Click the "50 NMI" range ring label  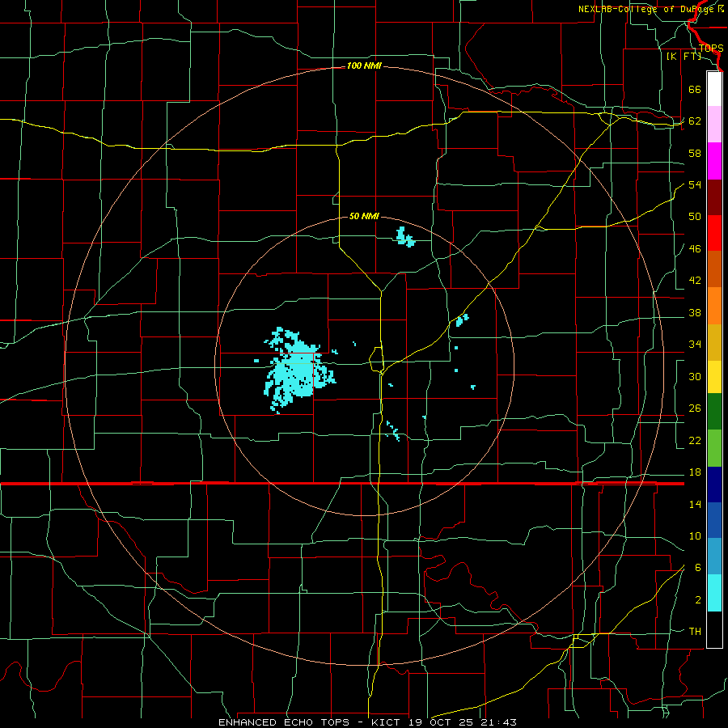click(x=364, y=216)
